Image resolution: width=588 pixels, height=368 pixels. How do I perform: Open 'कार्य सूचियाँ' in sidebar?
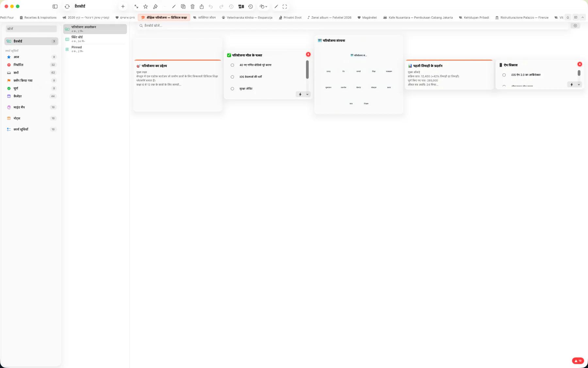click(31, 130)
